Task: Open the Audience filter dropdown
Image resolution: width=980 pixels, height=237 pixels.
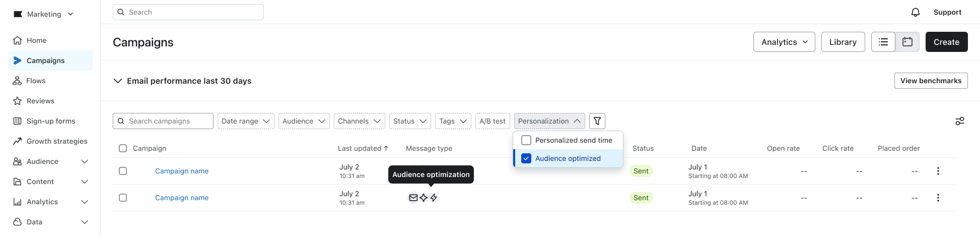Action: tap(304, 121)
